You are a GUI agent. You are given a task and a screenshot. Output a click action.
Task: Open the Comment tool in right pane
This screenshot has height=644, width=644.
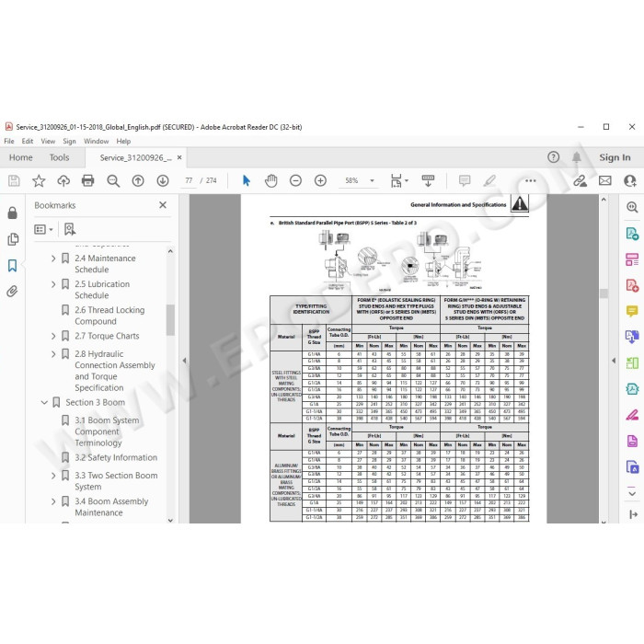632,311
